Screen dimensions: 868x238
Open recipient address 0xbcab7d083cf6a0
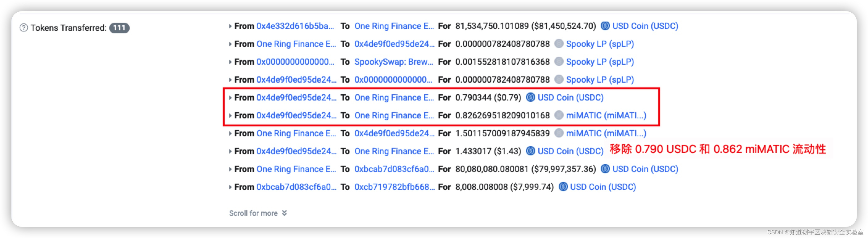[x=394, y=169]
